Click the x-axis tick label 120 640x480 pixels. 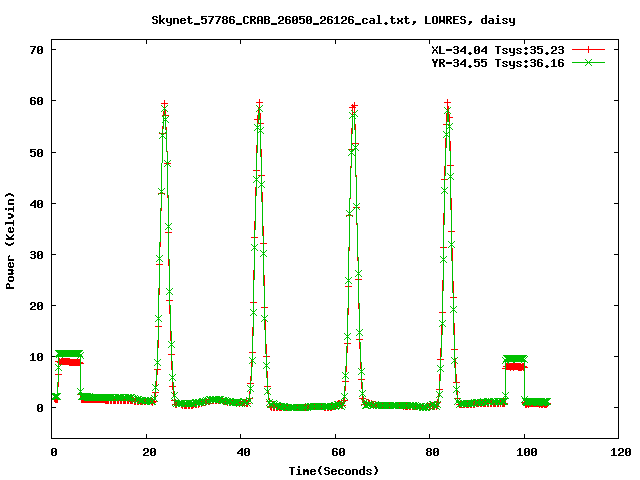(621, 452)
